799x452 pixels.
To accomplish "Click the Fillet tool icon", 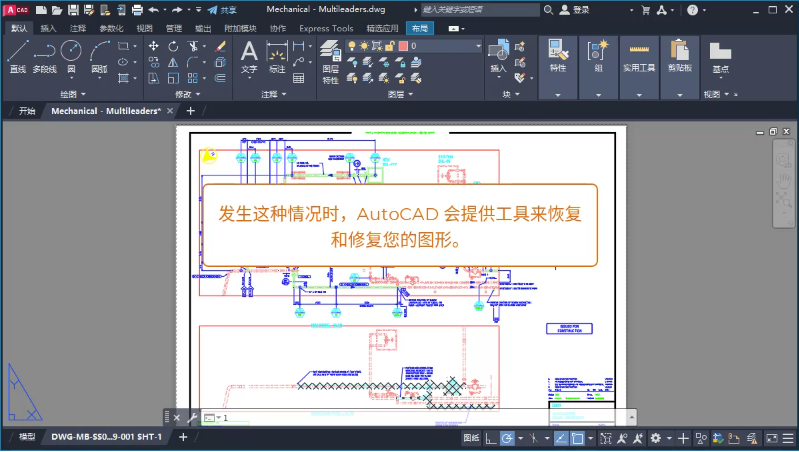I will coord(193,62).
